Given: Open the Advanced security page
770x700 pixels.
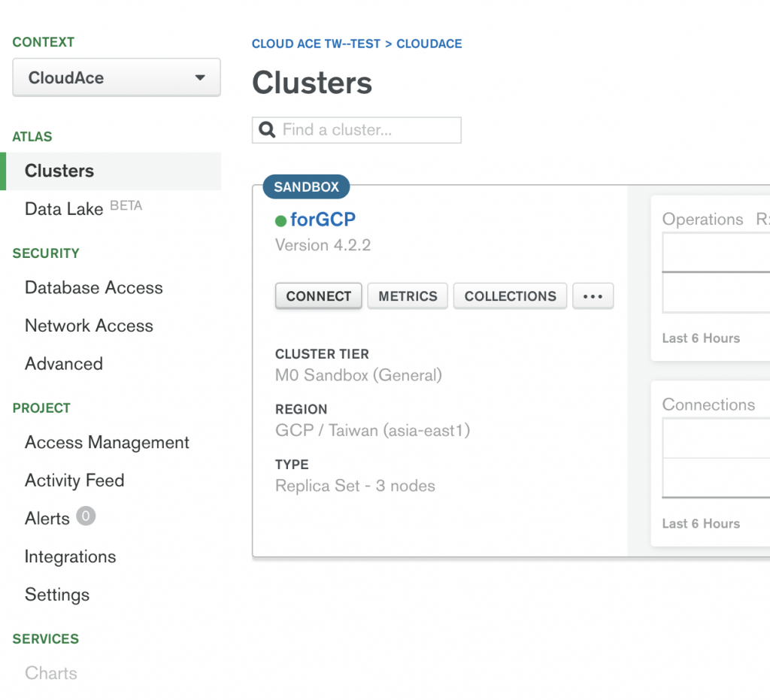Looking at the screenshot, I should coord(64,364).
